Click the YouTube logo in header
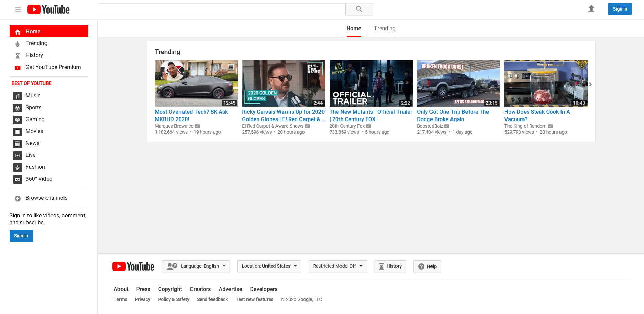The width and height of the screenshot is (644, 314). (x=49, y=10)
